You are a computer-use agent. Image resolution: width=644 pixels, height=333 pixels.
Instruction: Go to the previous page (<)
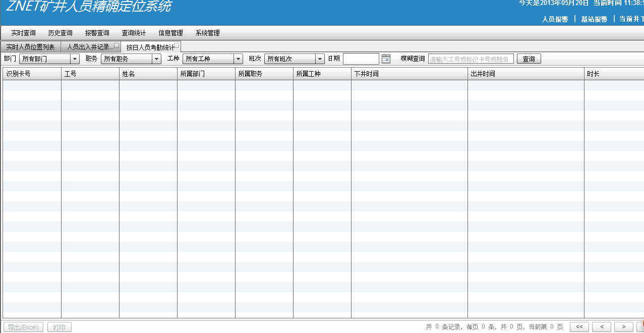pos(602,327)
